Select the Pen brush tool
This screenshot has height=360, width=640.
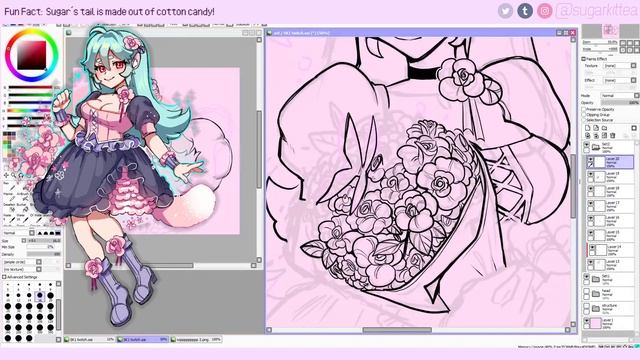click(11, 187)
